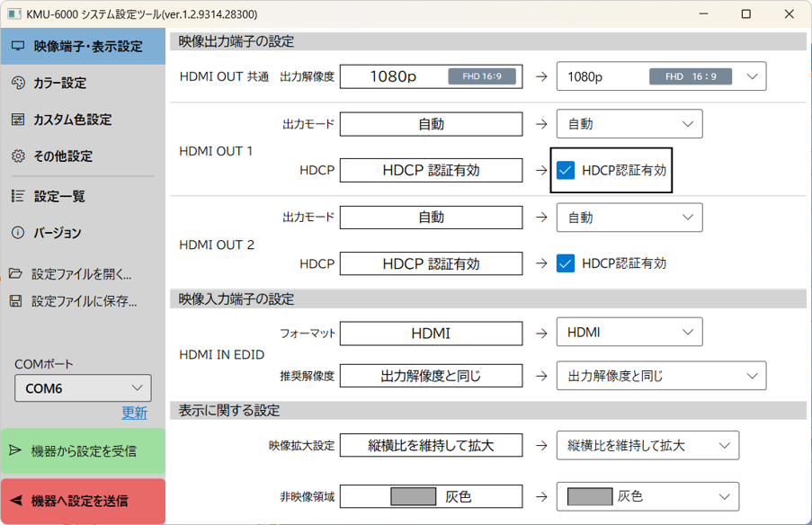
Task: Select the カスタム色設定 sidebar icon
Action: tap(18, 120)
